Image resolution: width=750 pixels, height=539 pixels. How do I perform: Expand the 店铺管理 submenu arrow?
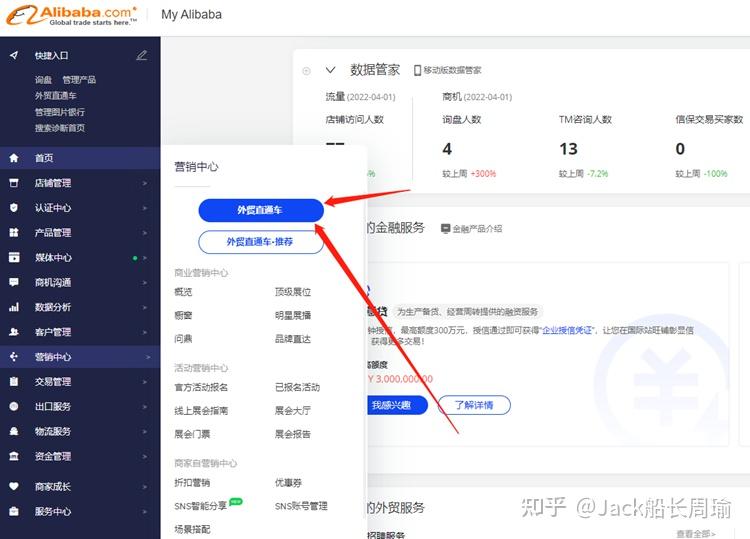[x=144, y=183]
